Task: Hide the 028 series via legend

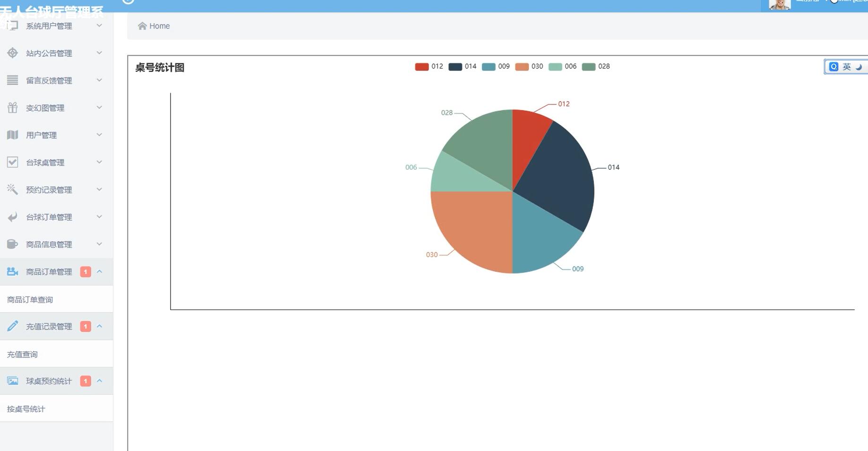Action: point(595,67)
